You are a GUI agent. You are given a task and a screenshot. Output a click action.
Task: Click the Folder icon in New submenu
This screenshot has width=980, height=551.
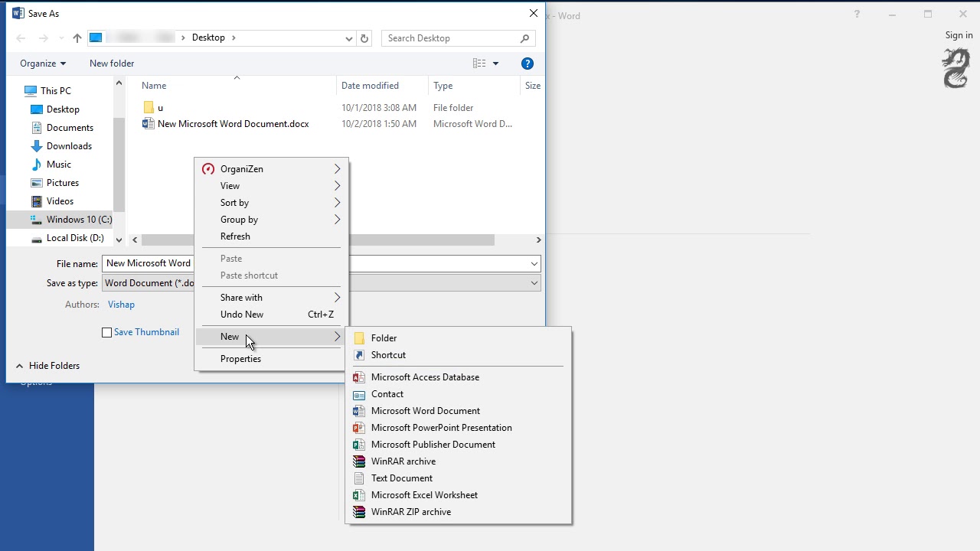359,338
